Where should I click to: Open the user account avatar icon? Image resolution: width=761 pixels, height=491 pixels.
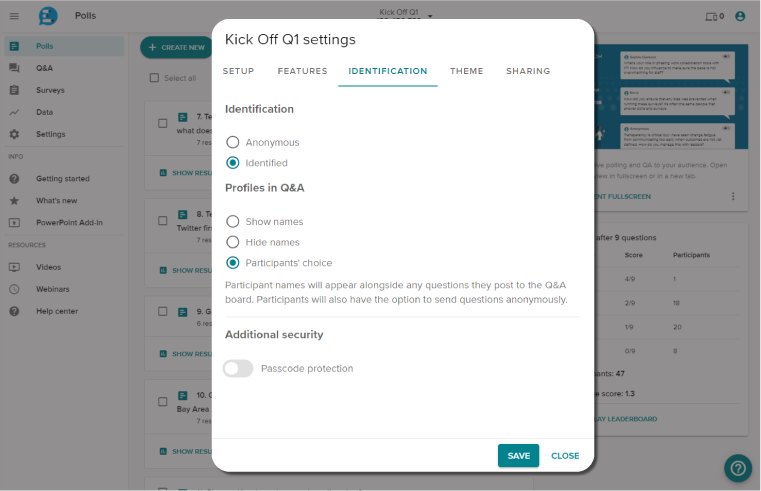[740, 16]
